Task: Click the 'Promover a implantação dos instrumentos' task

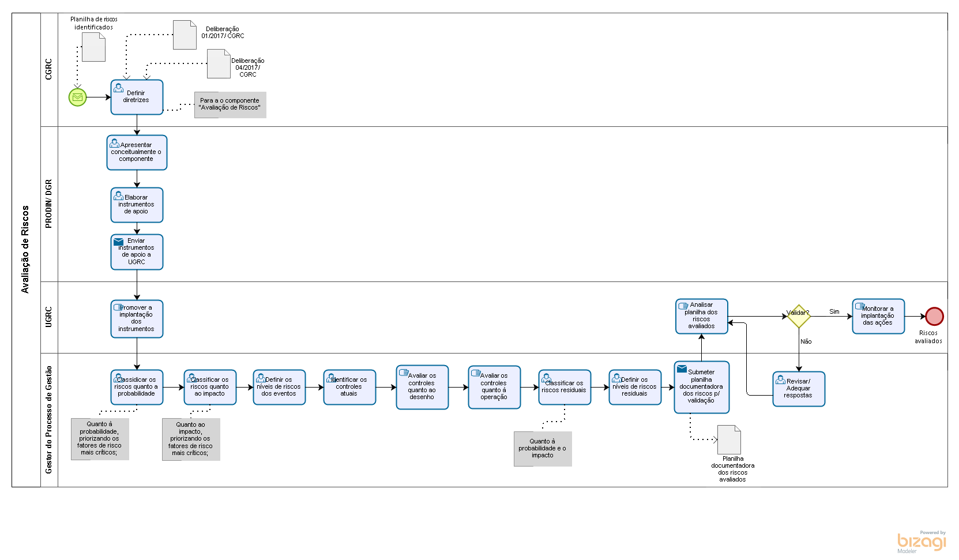Action: point(137,318)
